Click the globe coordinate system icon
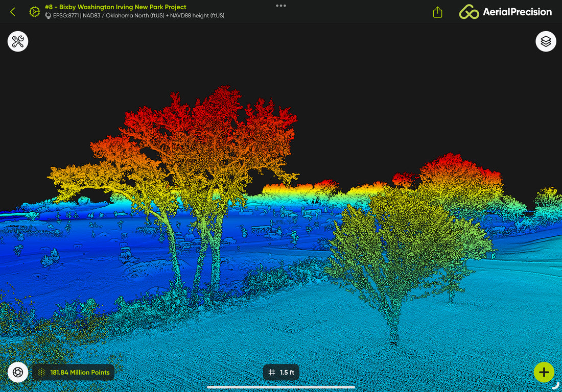562x392 pixels. pos(48,16)
